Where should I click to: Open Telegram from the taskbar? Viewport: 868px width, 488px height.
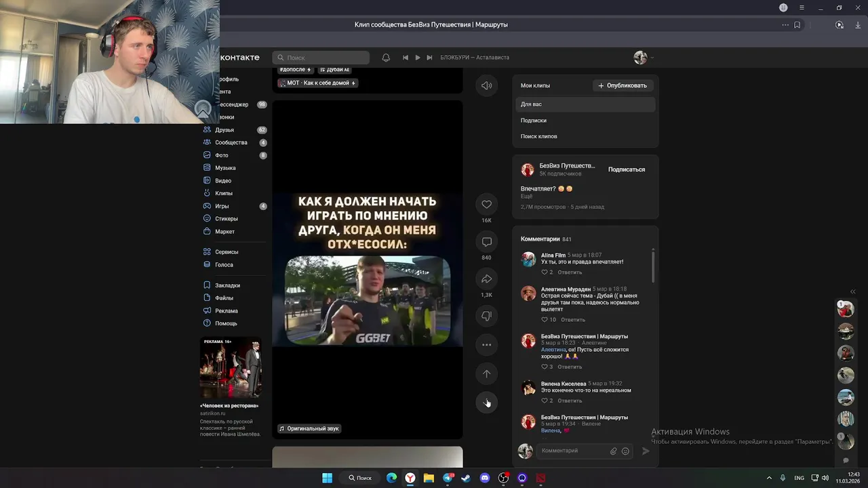pos(448,478)
